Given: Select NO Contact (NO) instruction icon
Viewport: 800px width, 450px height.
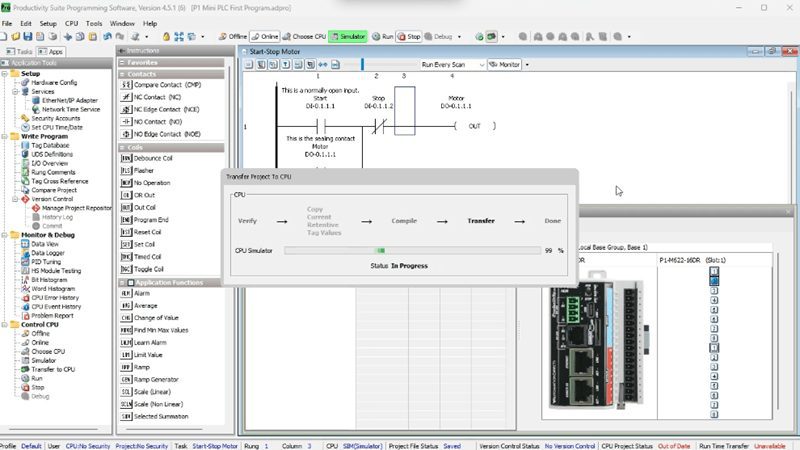Looking at the screenshot, I should pos(126,121).
